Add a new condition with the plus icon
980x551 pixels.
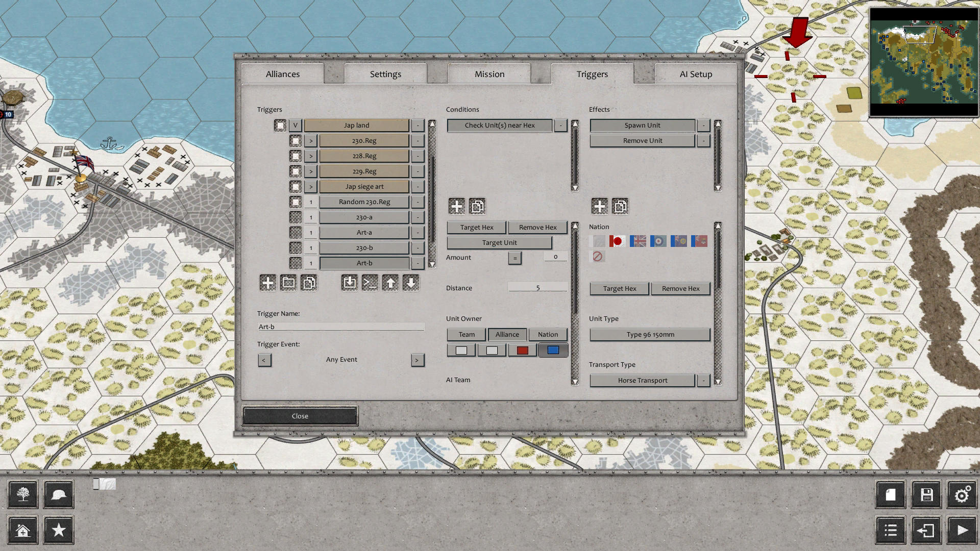[x=456, y=206]
